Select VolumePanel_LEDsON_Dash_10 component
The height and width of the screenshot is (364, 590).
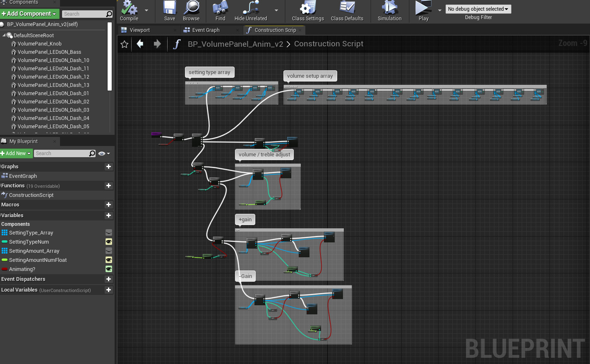pyautogui.click(x=53, y=60)
